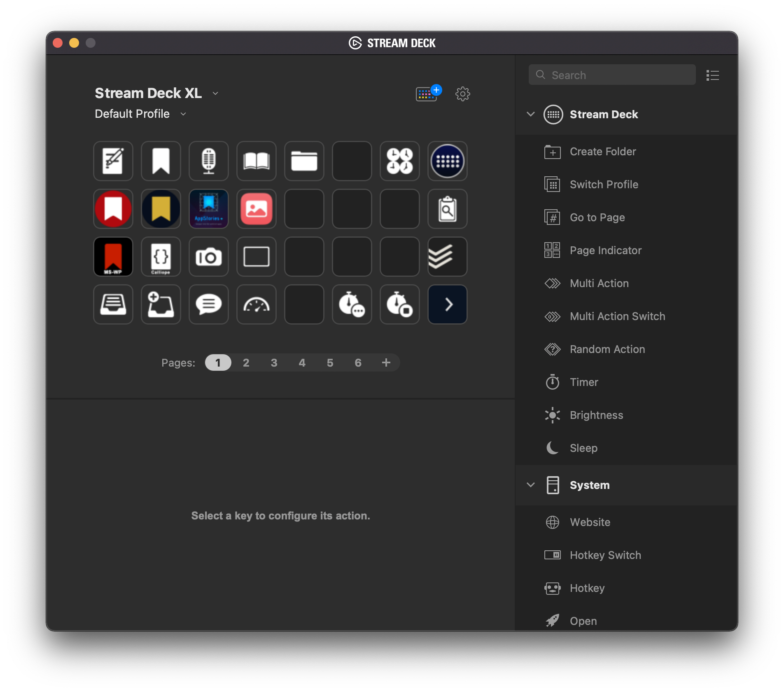Select the Random Action item
Image resolution: width=784 pixels, height=692 pixels.
(626, 349)
